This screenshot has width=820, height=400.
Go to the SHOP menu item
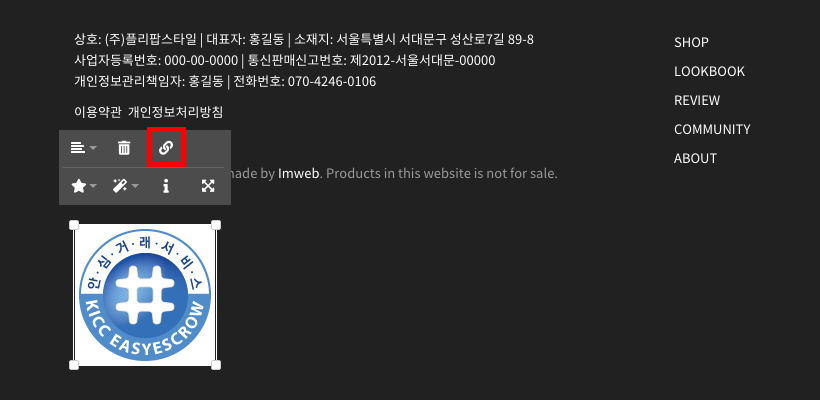[x=691, y=42]
